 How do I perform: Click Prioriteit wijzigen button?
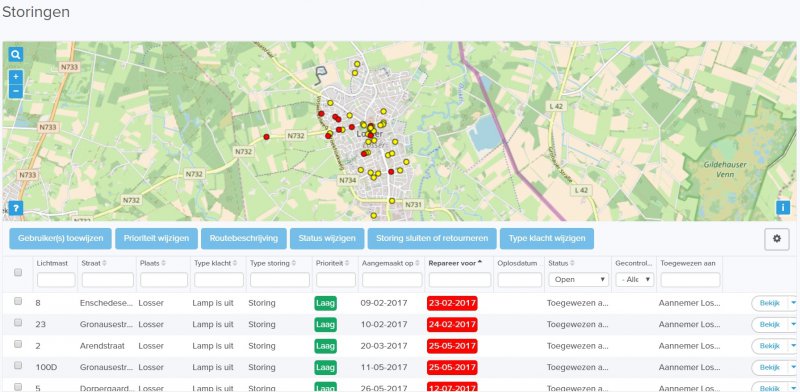(156, 238)
